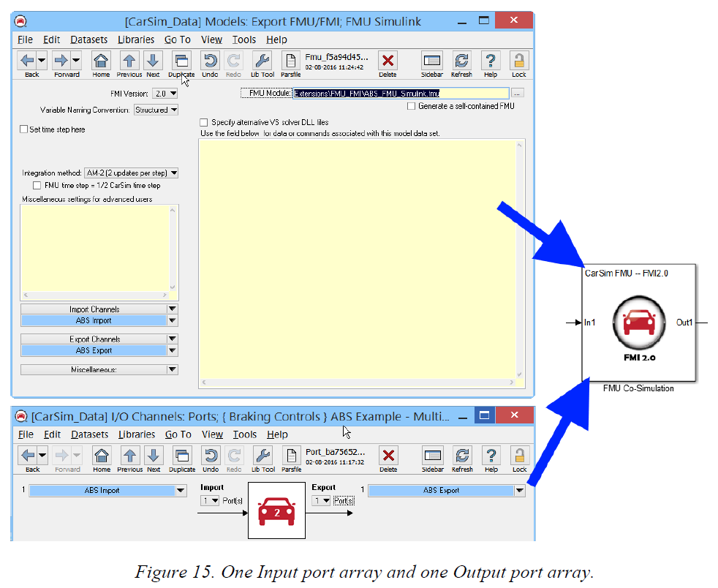Click the large yellow model data text area
The image size is (718, 588).
pyautogui.click(x=358, y=259)
